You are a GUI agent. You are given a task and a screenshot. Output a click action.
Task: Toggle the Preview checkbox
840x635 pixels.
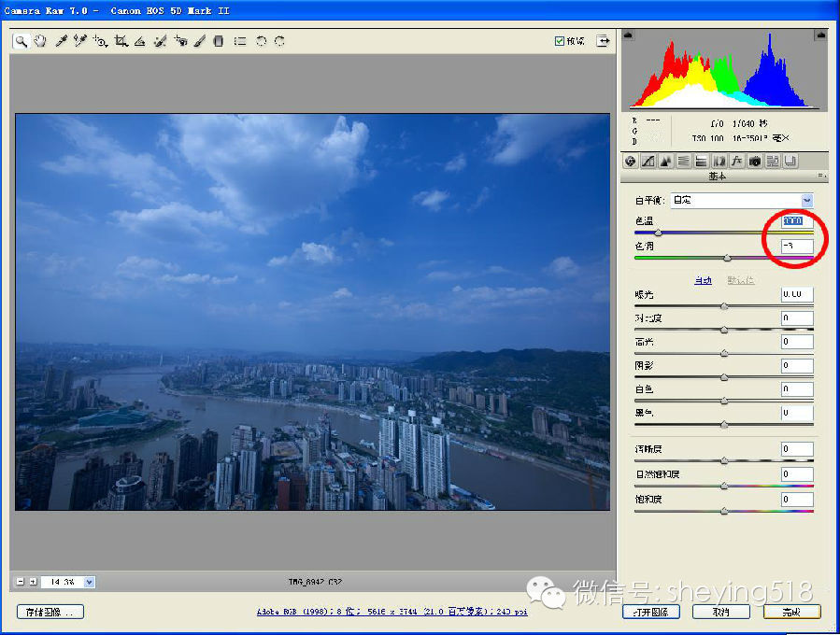click(560, 41)
